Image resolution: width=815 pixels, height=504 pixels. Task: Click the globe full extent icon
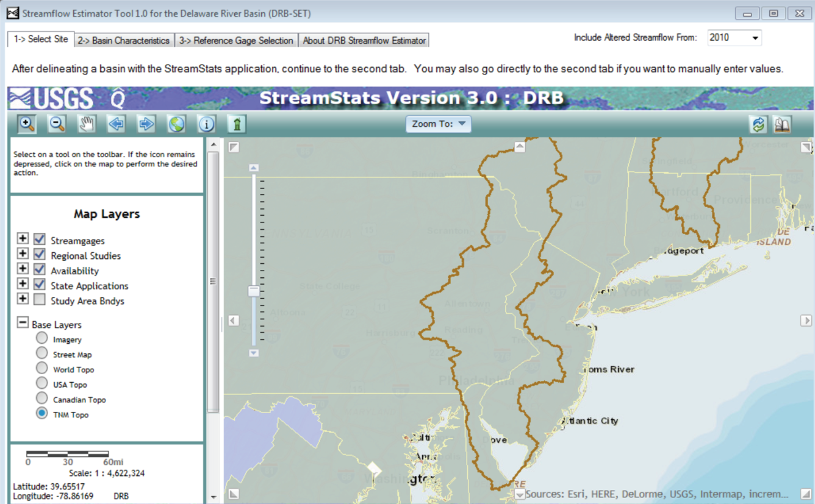point(176,124)
